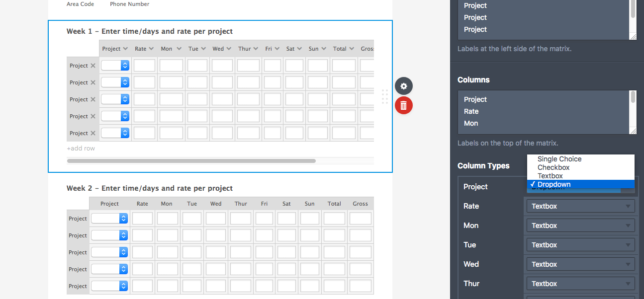
Task: Open the Thur column type dropdown
Action: [580, 283]
